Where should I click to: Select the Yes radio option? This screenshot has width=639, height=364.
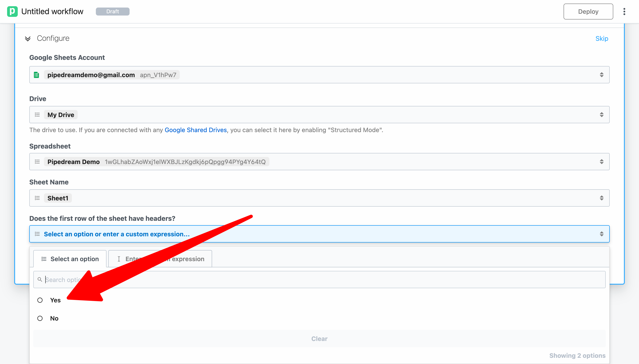tap(40, 300)
